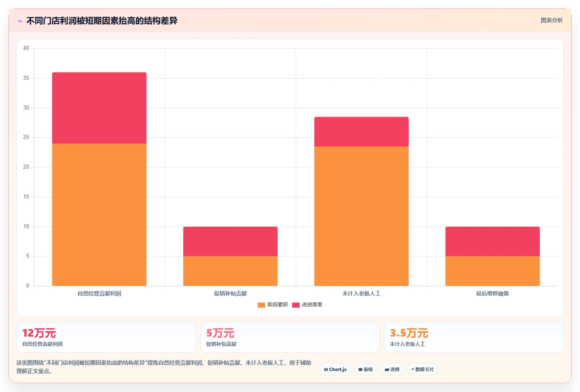Click the description paragraph below the cards
Viewport: 580px width, 392px height.
[164, 367]
